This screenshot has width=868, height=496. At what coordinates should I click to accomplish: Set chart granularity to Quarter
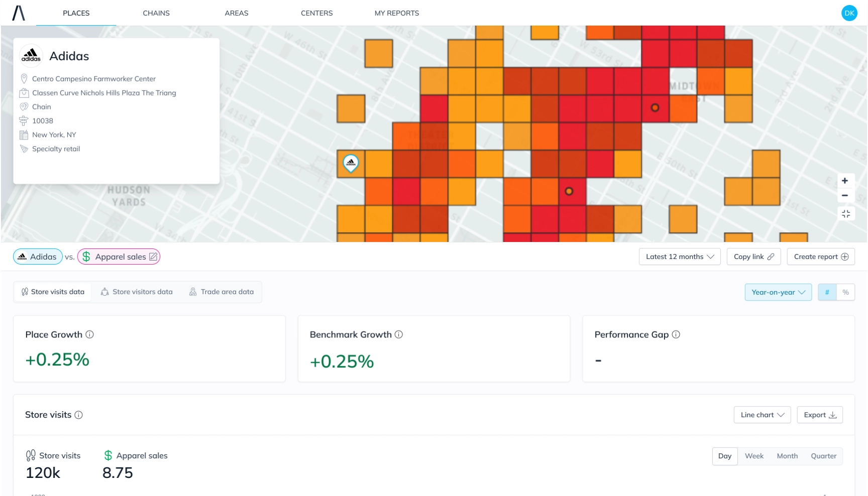point(824,456)
